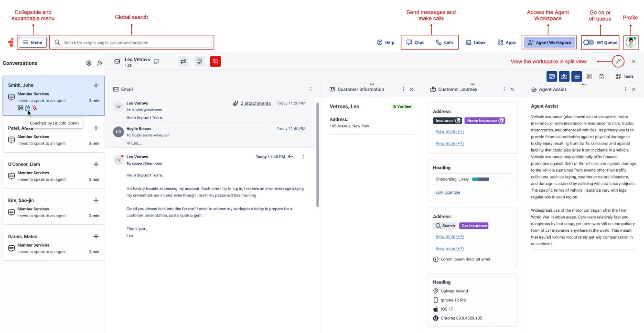
Task: Click the red screen-share-off icon
Action: click(x=215, y=61)
